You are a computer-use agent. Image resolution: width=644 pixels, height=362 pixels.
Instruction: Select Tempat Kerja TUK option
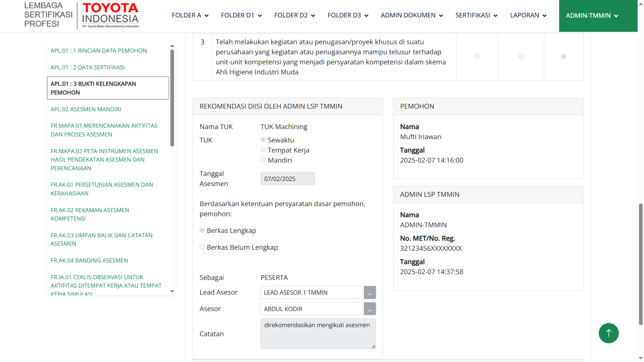tap(263, 150)
